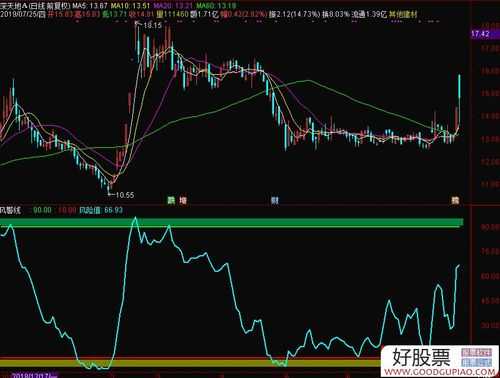Open the risk indicator name label
500x378 pixels.
point(10,210)
